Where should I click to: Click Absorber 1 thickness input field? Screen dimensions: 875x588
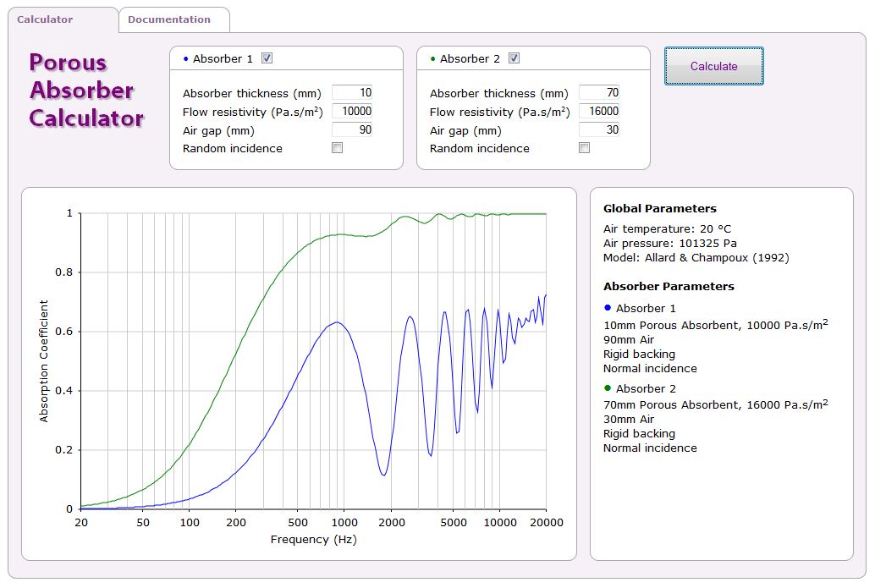tap(352, 93)
